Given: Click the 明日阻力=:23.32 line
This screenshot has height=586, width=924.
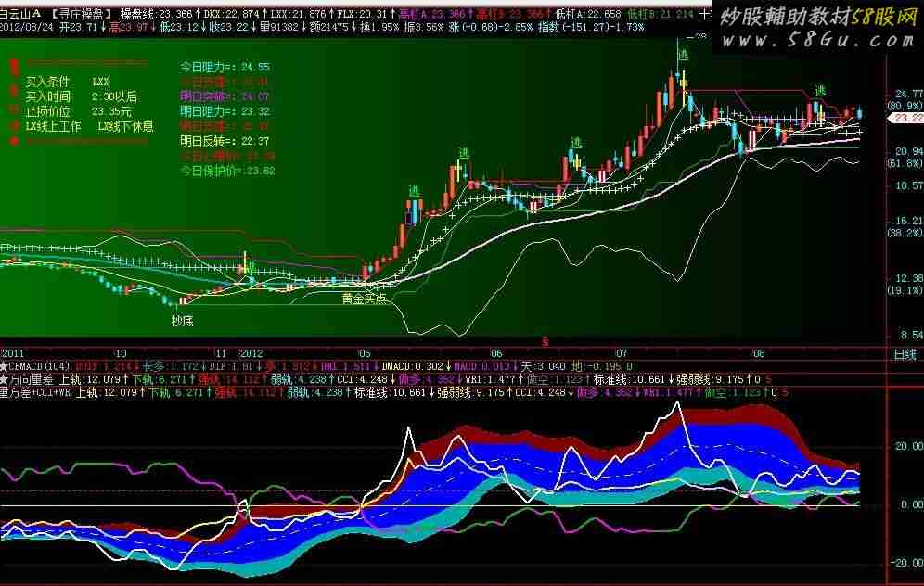Looking at the screenshot, I should (x=225, y=111).
